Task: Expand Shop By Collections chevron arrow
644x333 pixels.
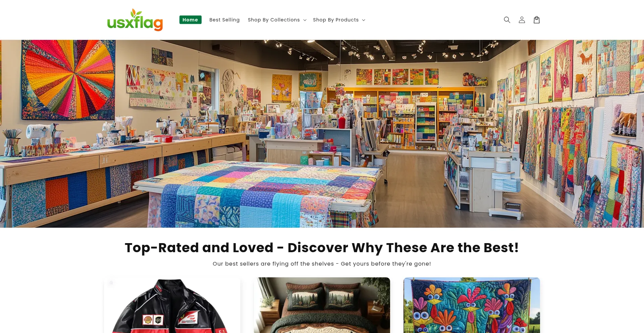Action: [x=305, y=20]
